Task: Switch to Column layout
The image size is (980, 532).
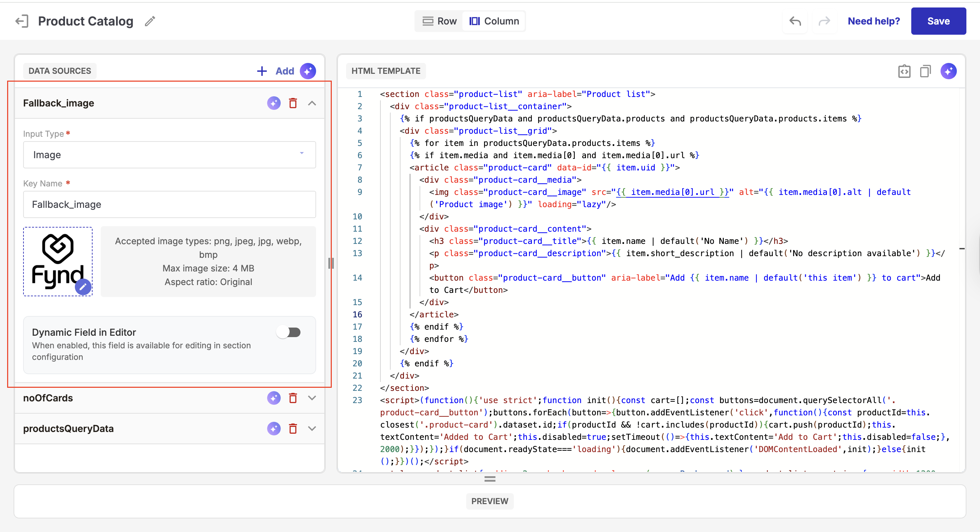Action: click(494, 21)
